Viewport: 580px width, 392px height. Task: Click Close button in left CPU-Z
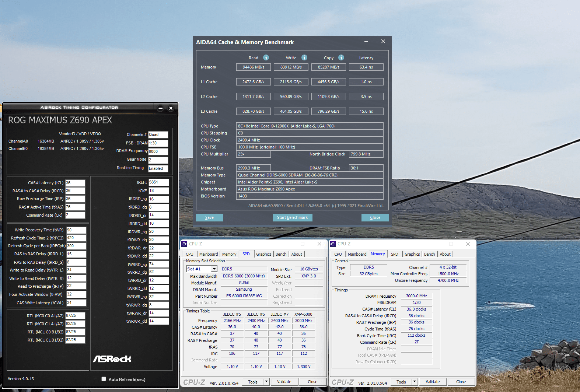[312, 382]
